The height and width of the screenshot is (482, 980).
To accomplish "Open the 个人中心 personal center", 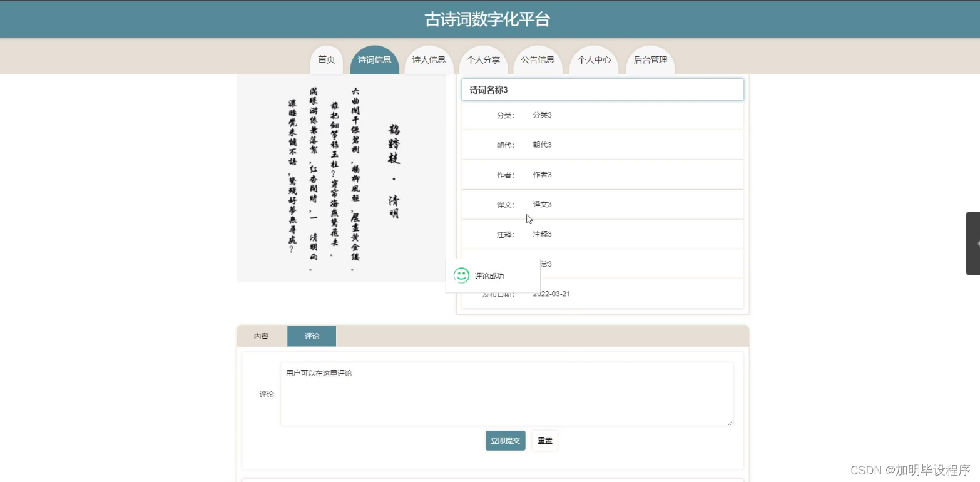I will click(593, 60).
